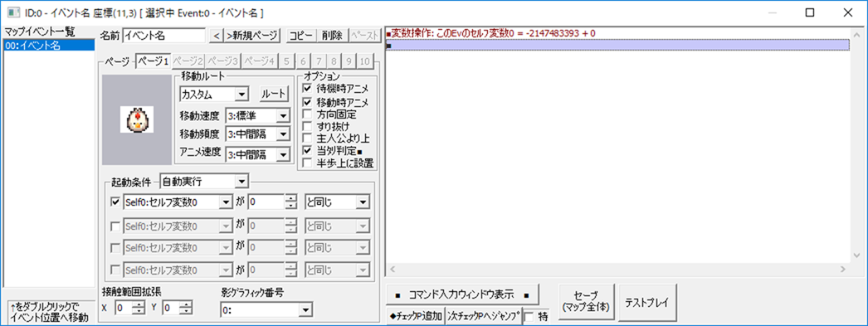Click コマンド入力ウィンドウ表示 button

[462, 294]
